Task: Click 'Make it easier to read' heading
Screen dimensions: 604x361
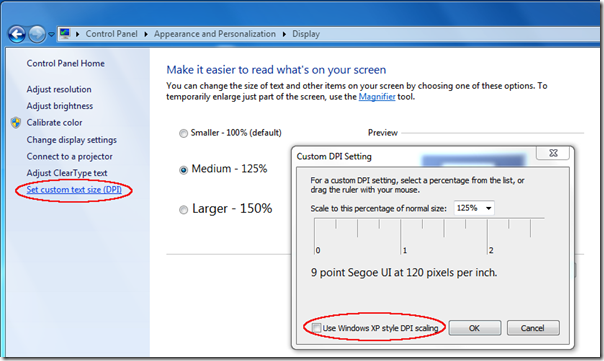Action: 276,70
